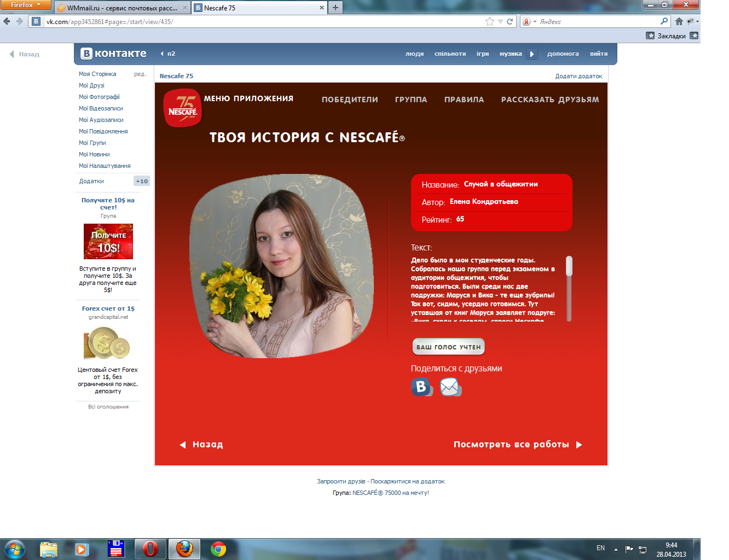Open the Yandex search engine selector

click(x=529, y=21)
